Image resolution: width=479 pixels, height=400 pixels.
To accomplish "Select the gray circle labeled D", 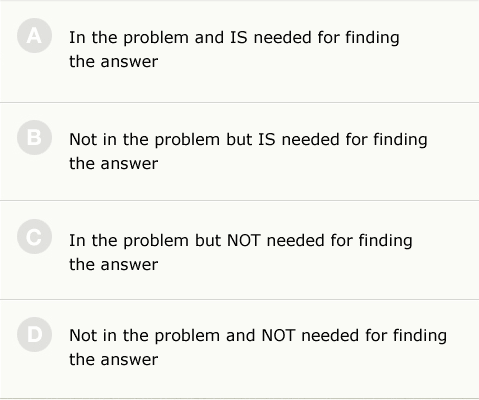I will pos(34,334).
